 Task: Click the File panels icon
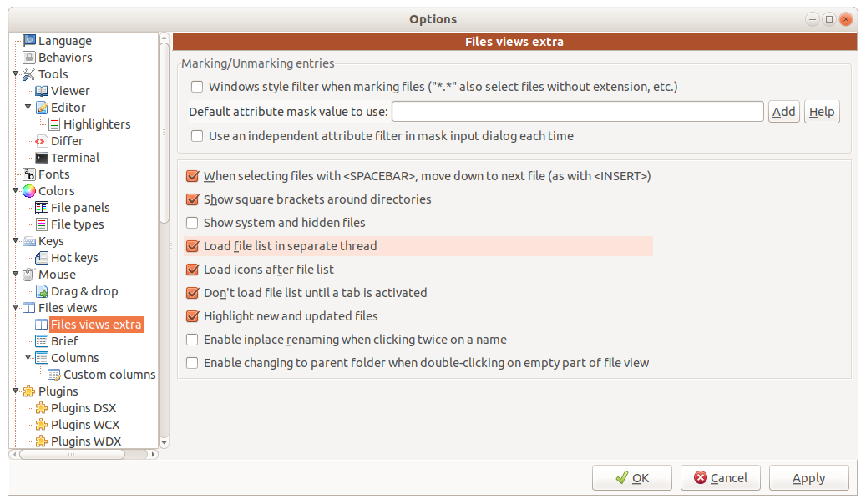(x=43, y=207)
